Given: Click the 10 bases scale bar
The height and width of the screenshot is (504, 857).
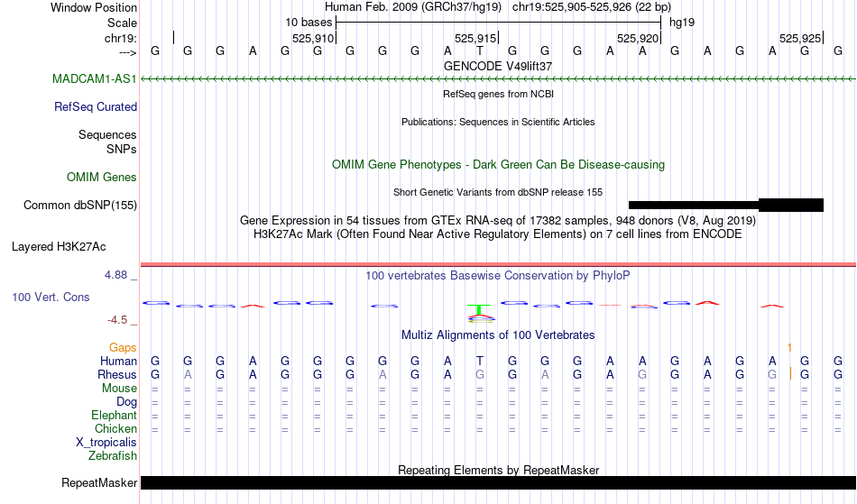Looking at the screenshot, I should click(499, 23).
